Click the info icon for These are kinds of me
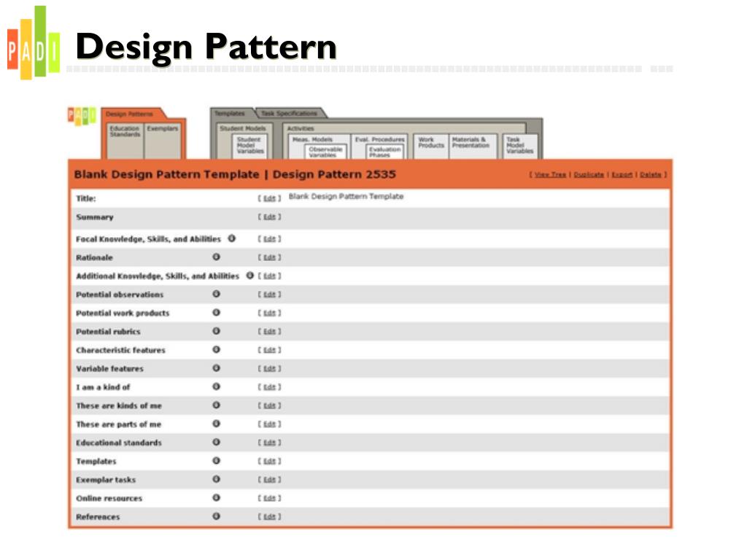Viewport: 747px width, 560px height. coord(216,405)
